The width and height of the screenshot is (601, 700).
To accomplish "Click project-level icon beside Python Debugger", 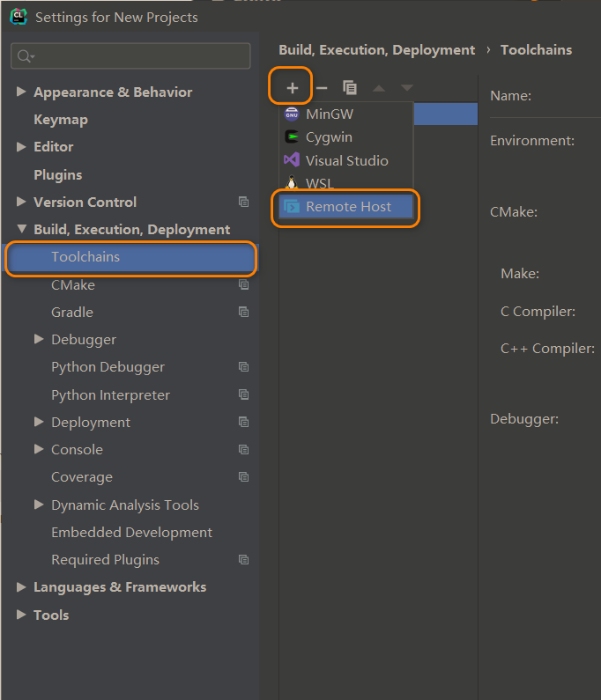I will click(x=243, y=367).
